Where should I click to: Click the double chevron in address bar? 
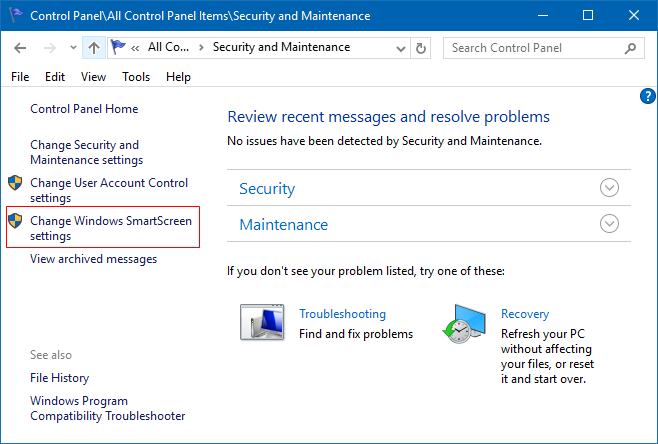pyautogui.click(x=135, y=48)
